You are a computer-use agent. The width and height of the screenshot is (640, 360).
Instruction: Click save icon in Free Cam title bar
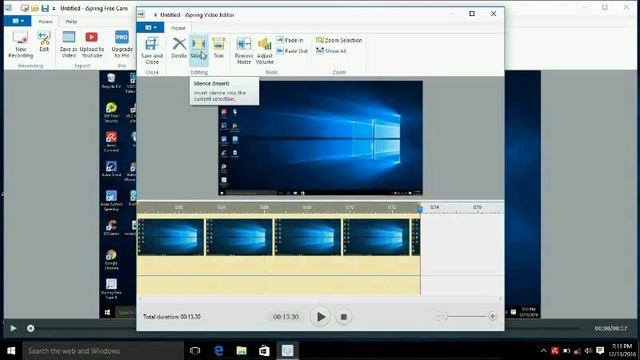(x=45, y=8)
